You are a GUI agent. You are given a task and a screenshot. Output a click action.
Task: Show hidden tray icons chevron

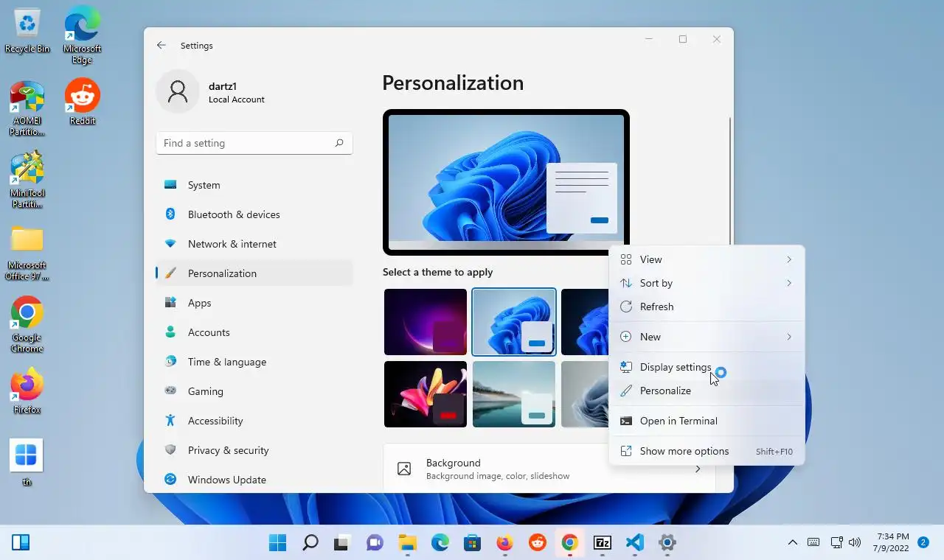(793, 543)
